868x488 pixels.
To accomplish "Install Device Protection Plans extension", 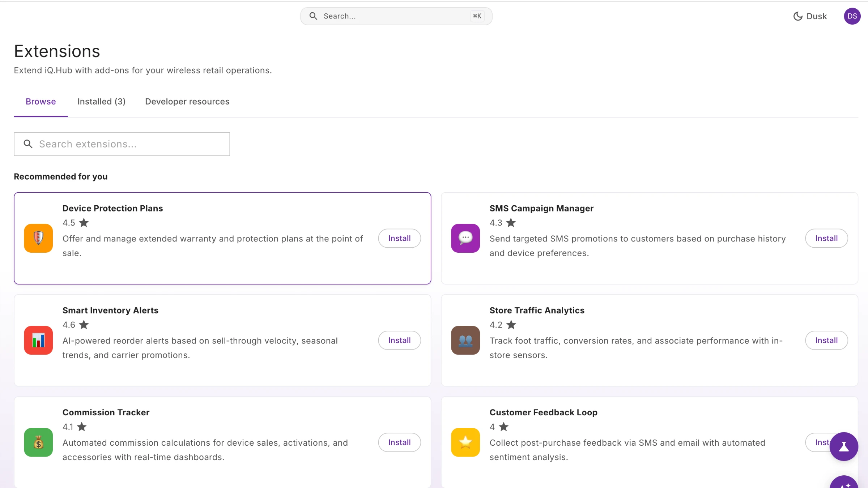I will [399, 238].
